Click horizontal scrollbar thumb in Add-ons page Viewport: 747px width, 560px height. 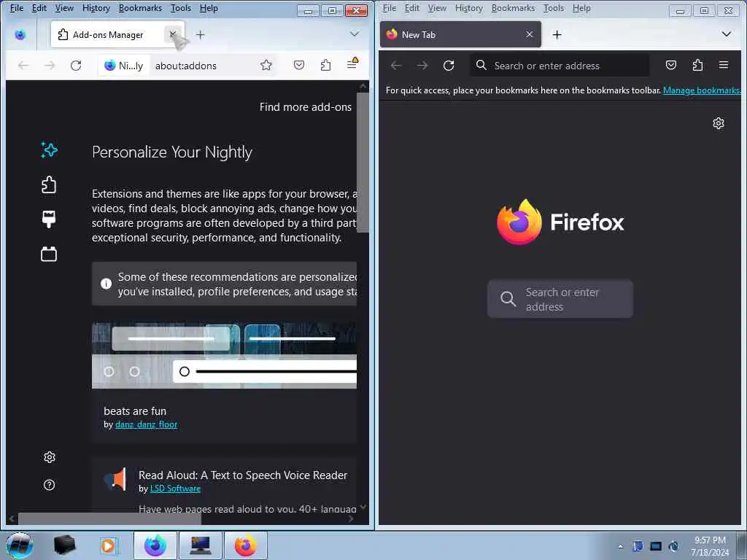click(x=109, y=518)
